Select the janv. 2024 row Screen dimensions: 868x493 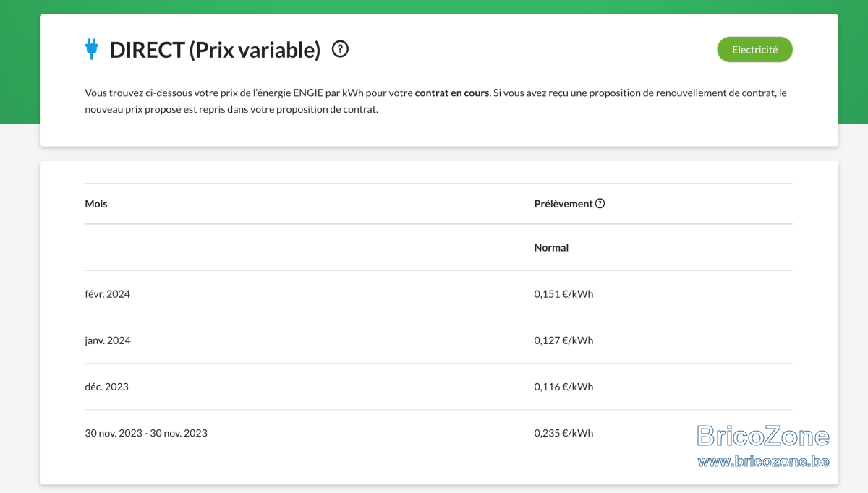(x=439, y=340)
